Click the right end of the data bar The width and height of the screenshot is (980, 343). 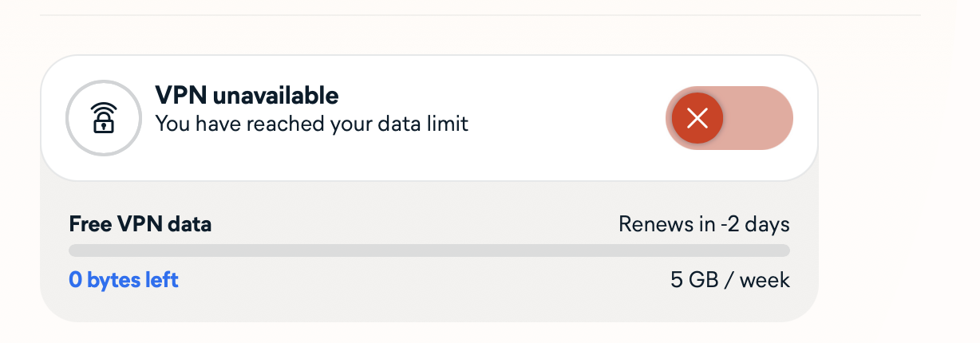pos(784,250)
